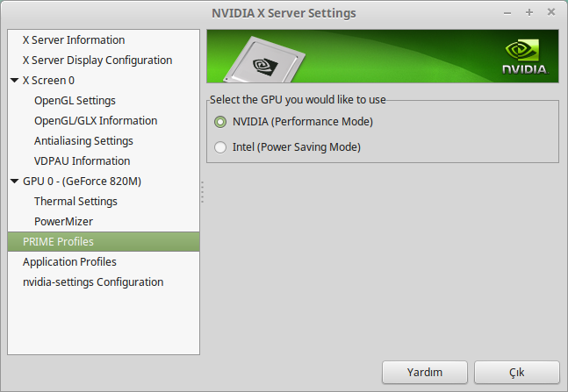The image size is (568, 392).
Task: Collapse the GPU 0 - (GeForce 820M) node
Action: tap(15, 181)
